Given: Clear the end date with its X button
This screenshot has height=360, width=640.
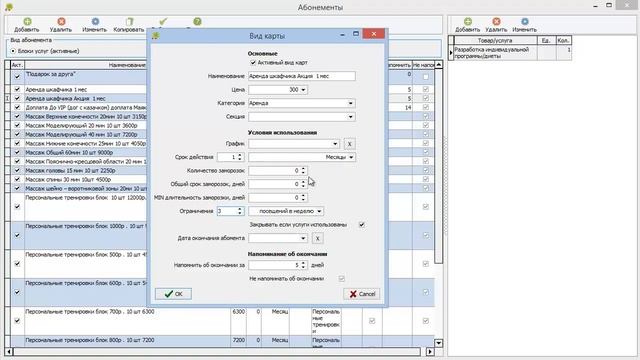Looking at the screenshot, I should (x=318, y=238).
